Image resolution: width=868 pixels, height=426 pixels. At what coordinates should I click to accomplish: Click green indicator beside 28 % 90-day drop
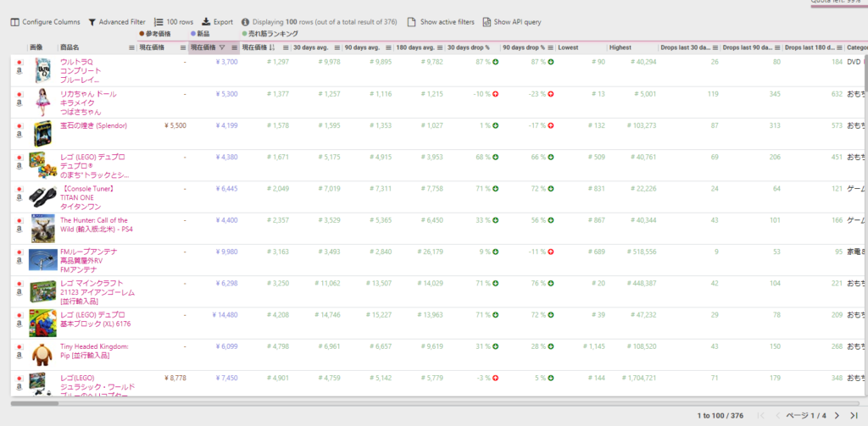551,346
